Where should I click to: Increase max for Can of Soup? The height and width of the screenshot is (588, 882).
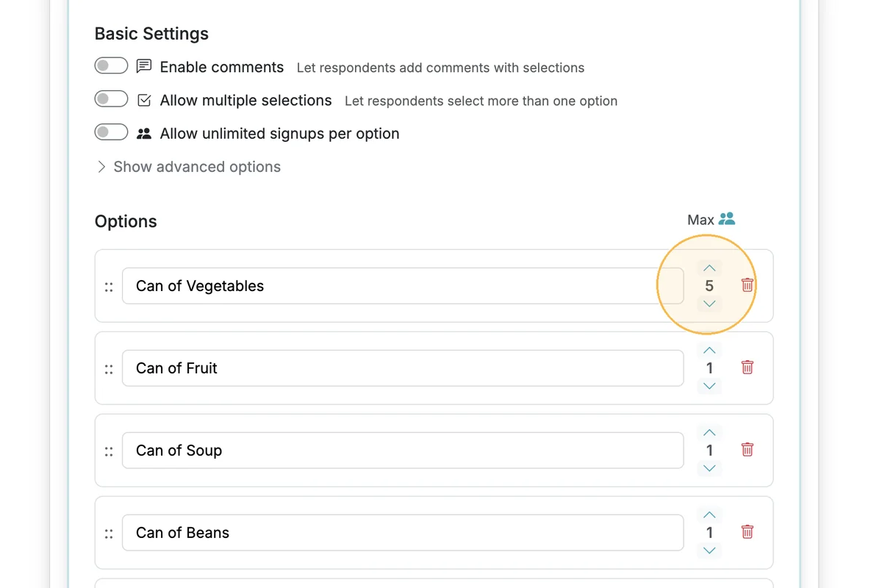709,433
